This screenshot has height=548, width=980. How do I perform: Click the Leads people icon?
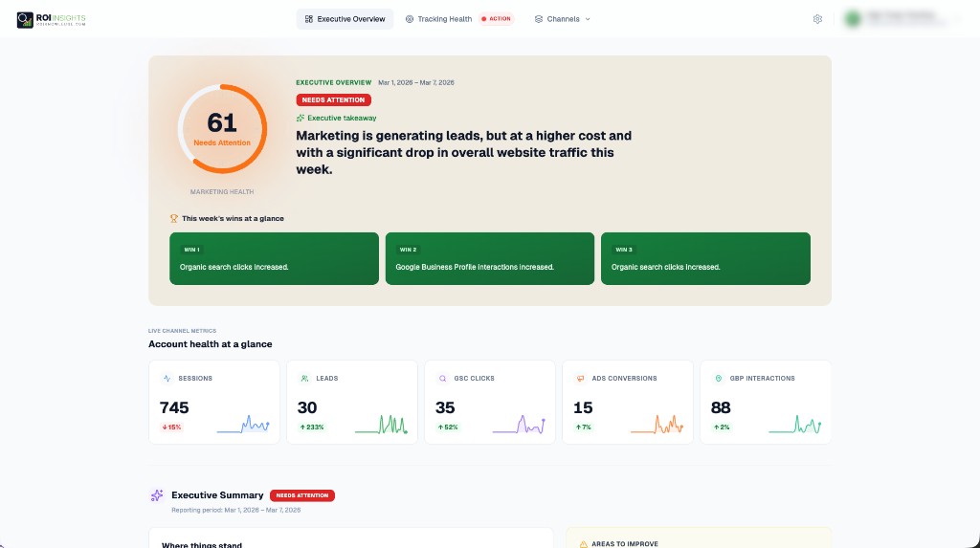304,378
